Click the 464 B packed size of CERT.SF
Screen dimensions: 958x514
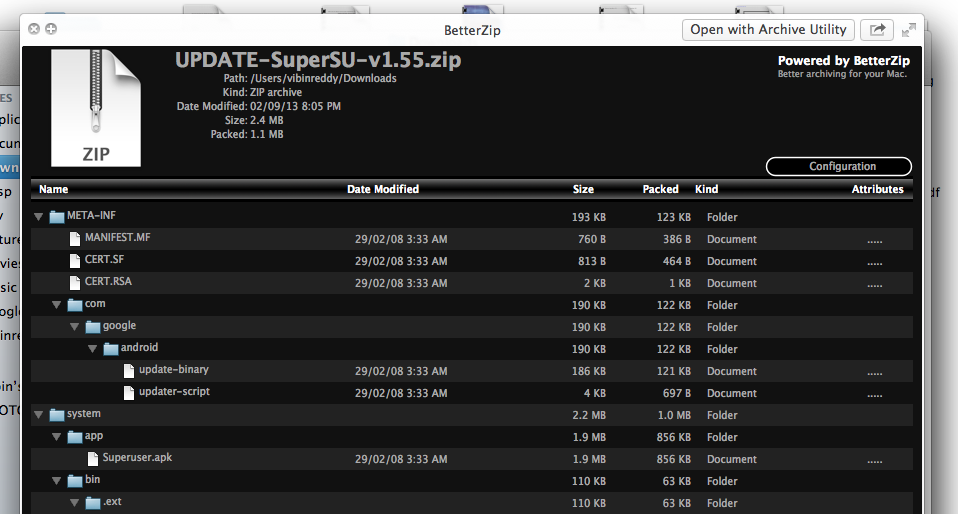pos(676,261)
